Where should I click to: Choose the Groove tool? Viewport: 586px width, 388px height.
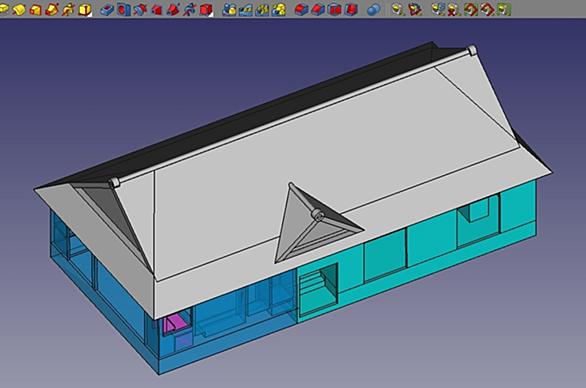click(x=140, y=9)
